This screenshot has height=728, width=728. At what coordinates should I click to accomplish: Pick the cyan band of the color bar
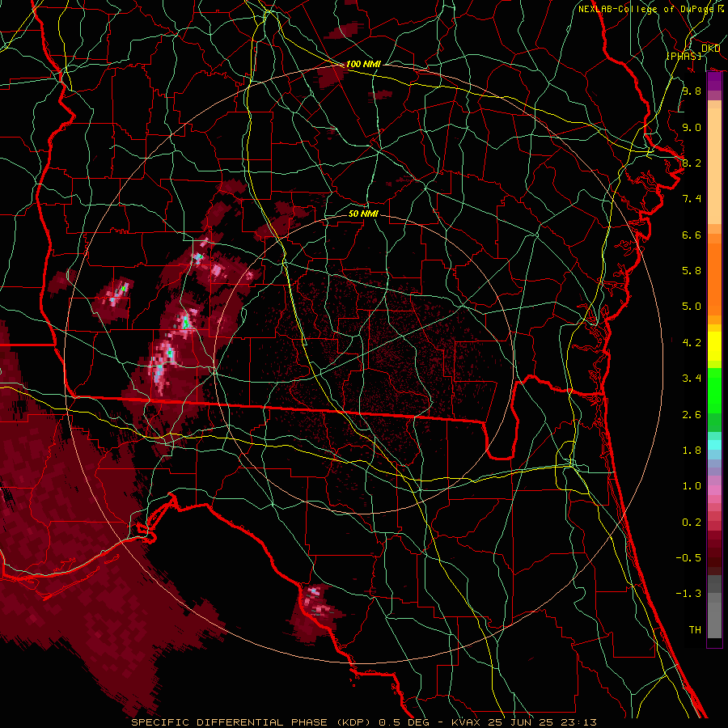(x=714, y=444)
